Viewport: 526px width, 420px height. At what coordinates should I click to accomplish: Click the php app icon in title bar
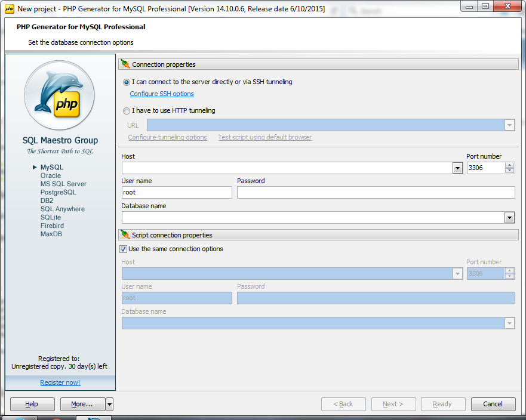tap(10, 9)
